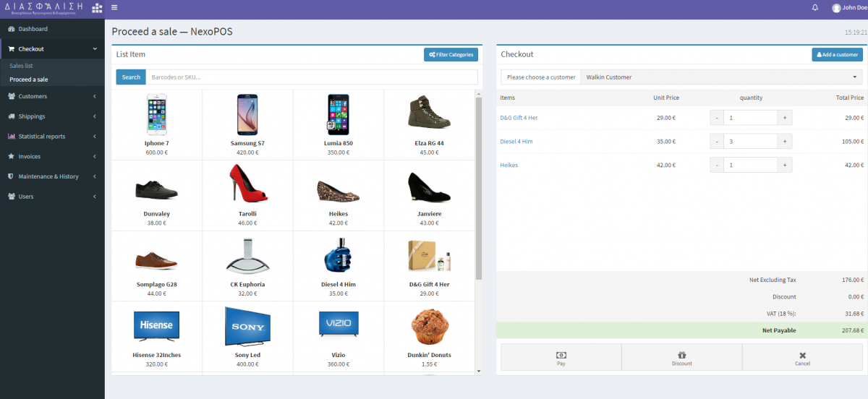Viewport: 868px width, 399px height.
Task: Add Dunvaley shoe to the sale
Action: click(156, 189)
